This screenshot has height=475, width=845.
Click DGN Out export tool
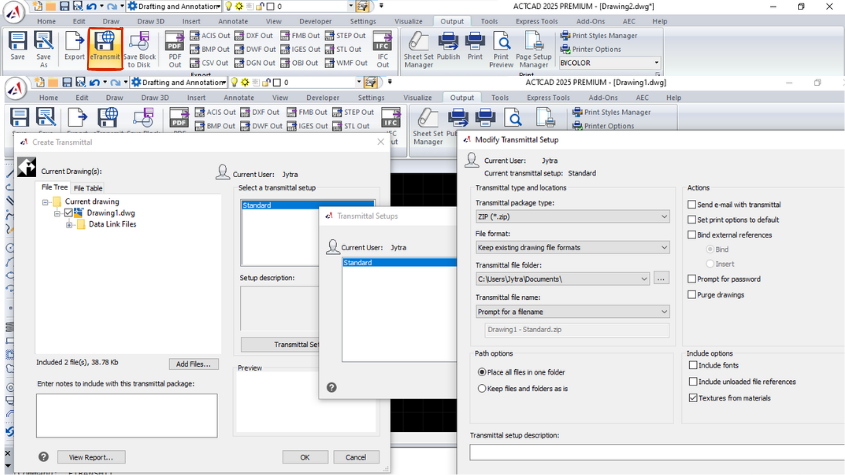coord(255,63)
